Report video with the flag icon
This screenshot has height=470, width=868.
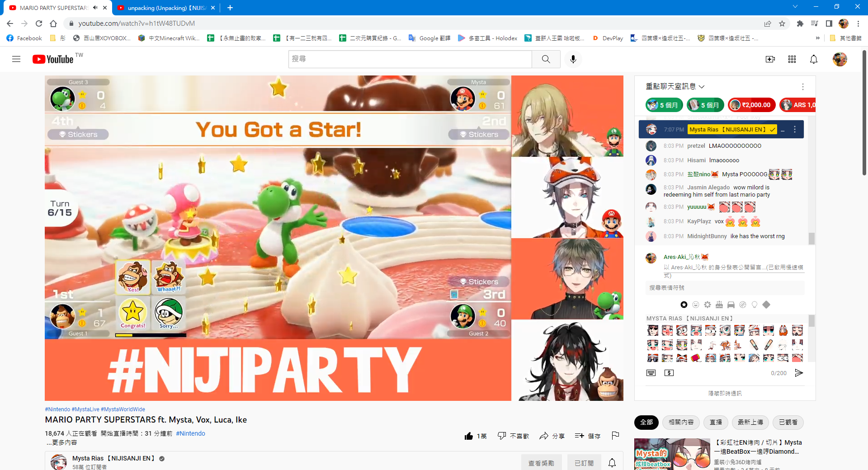615,436
